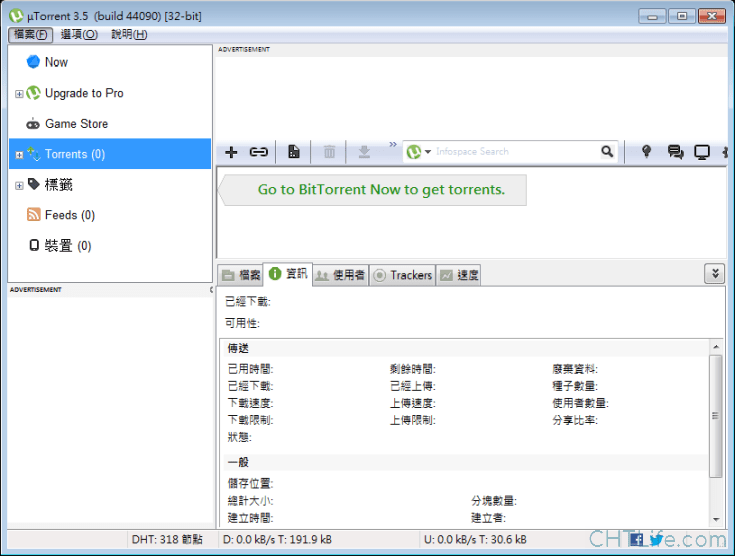Image resolution: width=735 pixels, height=556 pixels.
Task: Open the chat bubbles icon
Action: [x=675, y=152]
